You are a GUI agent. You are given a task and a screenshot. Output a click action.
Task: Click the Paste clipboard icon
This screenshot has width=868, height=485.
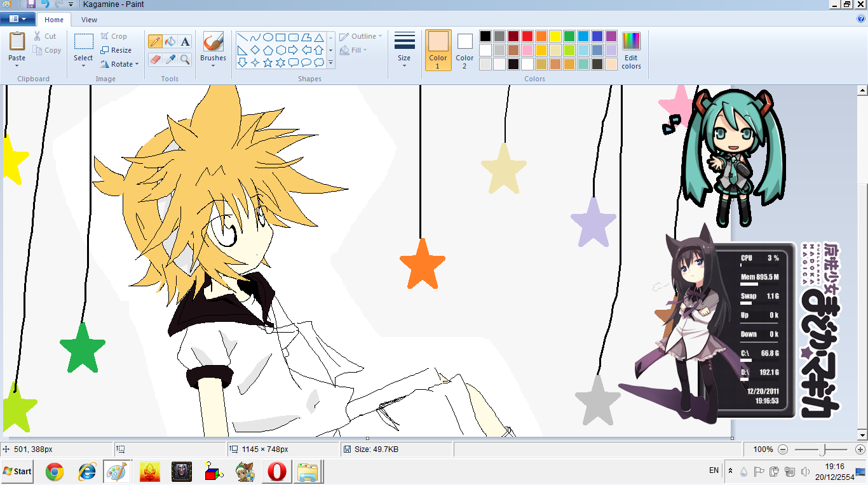coord(17,42)
